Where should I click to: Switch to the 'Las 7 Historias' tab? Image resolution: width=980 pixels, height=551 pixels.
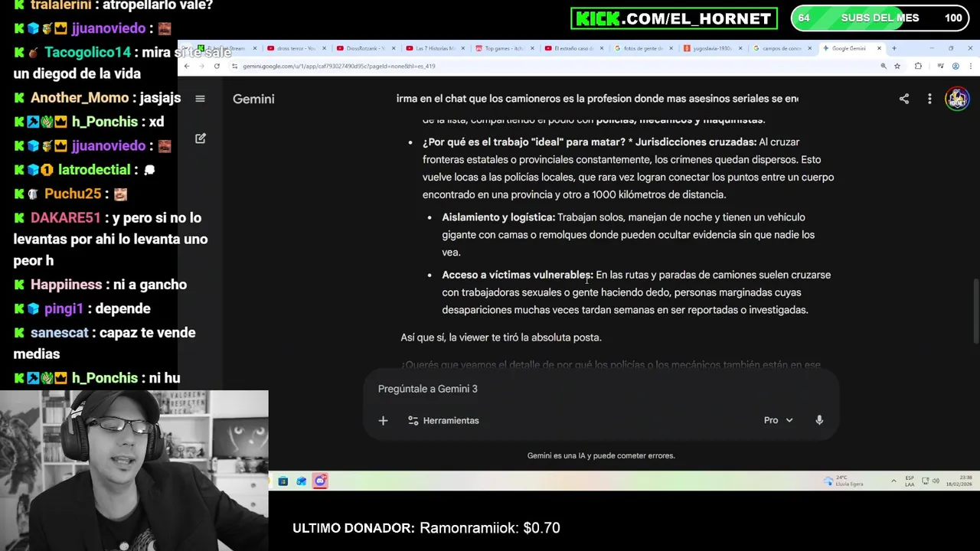point(433,48)
